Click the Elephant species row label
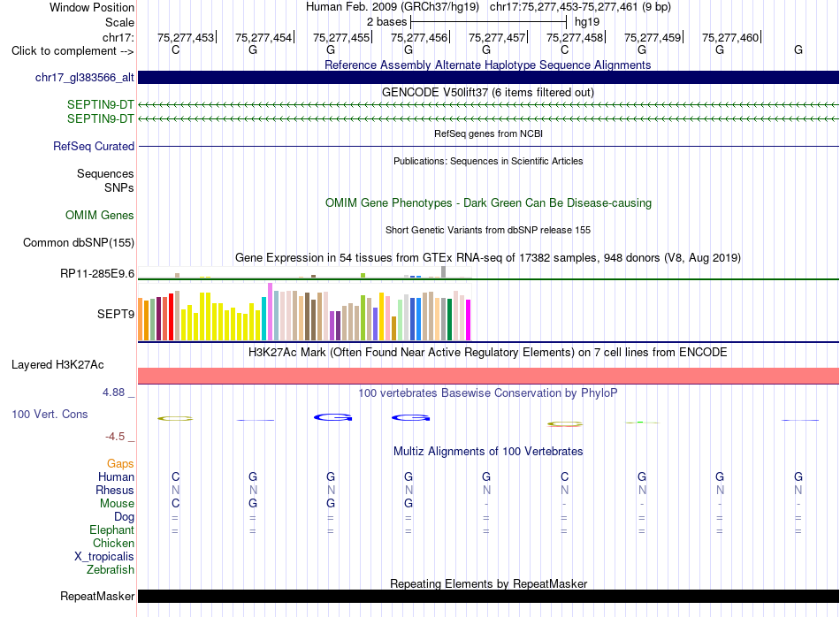The height and width of the screenshot is (617, 840). [x=111, y=530]
